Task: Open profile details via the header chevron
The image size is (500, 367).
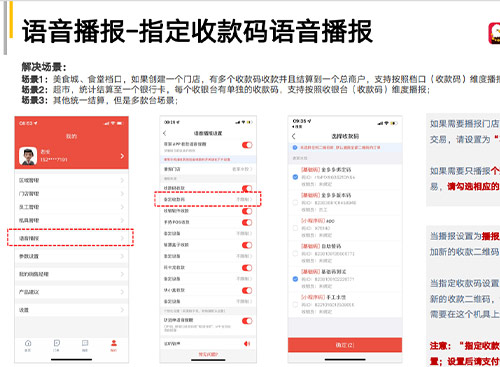Action: (x=122, y=156)
